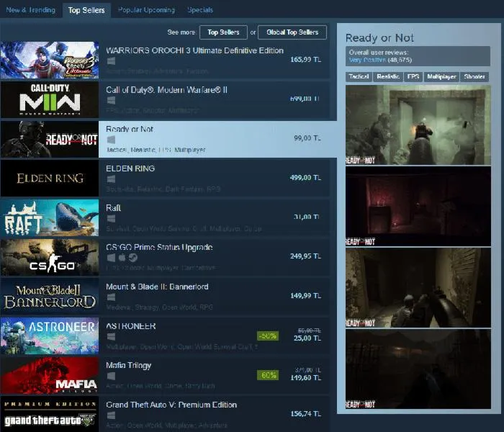
Task: Open the Global Top Sellers button
Action: point(292,32)
